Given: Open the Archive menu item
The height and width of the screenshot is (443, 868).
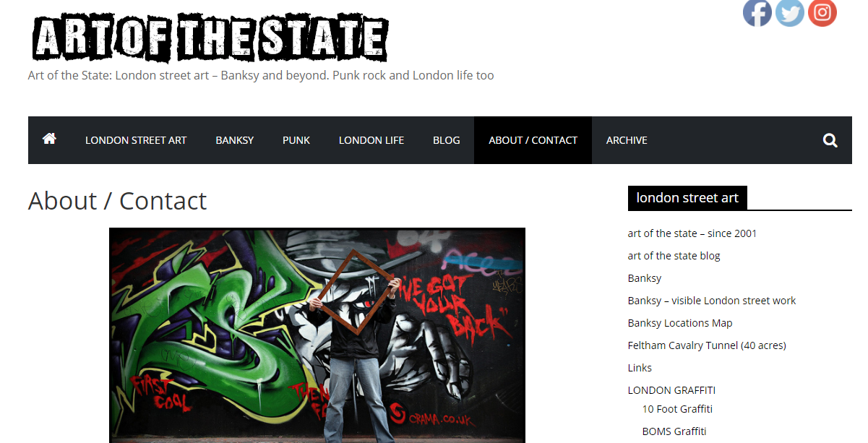Looking at the screenshot, I should pyautogui.click(x=627, y=140).
